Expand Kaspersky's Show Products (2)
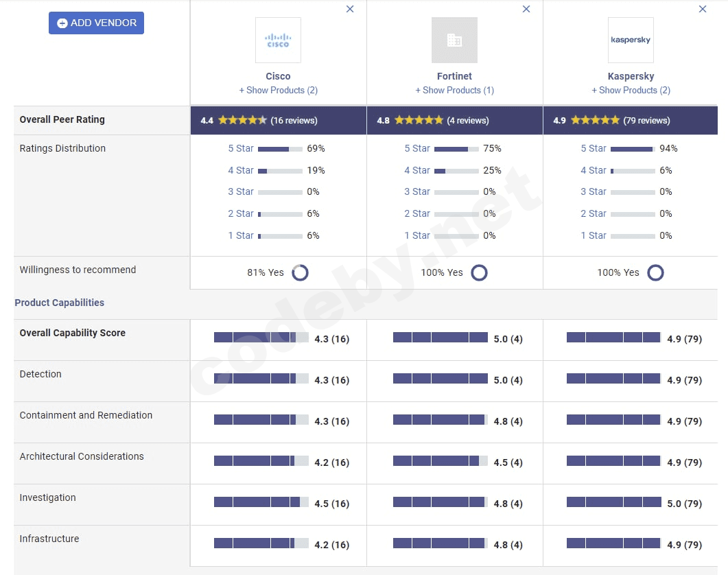Image resolution: width=728 pixels, height=575 pixels. click(631, 90)
